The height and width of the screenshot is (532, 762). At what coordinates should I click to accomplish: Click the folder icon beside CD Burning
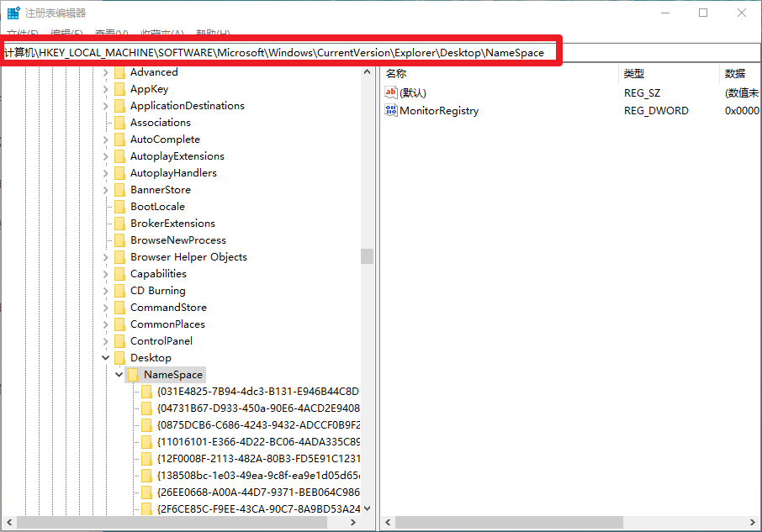119,291
